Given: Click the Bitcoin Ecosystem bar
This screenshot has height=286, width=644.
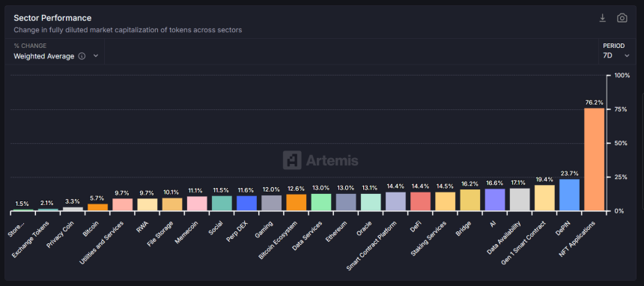Looking at the screenshot, I should click(297, 203).
